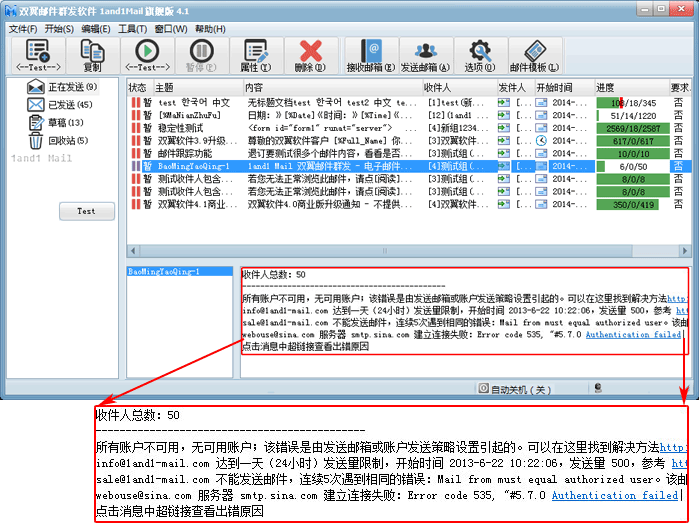Click scroll right arrow of task list
The image size is (700, 523).
pos(685,251)
